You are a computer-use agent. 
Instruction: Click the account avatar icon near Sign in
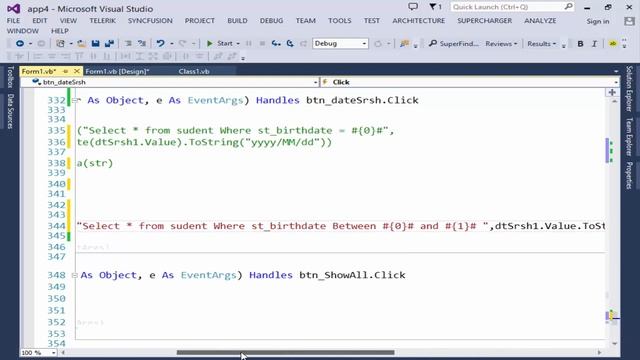[x=629, y=21]
